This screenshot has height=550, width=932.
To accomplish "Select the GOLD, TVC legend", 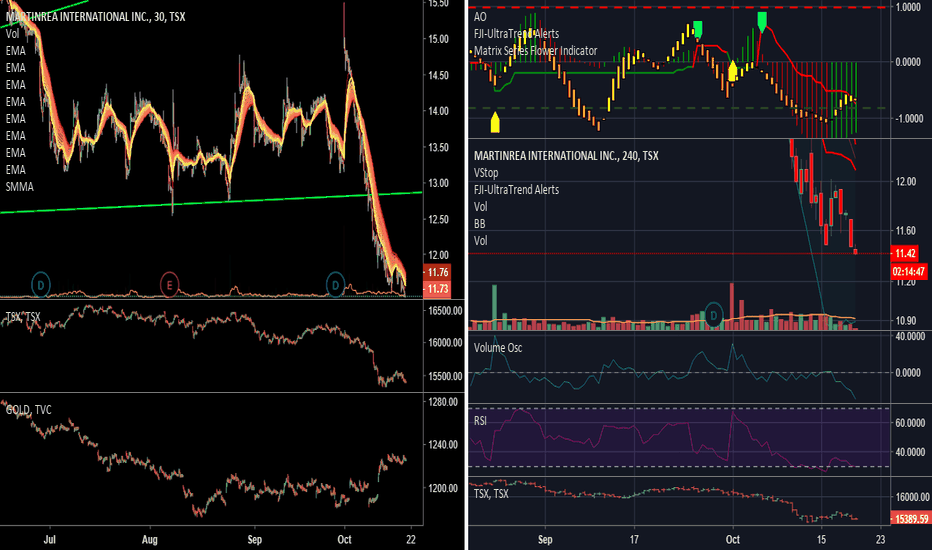I will click(29, 410).
